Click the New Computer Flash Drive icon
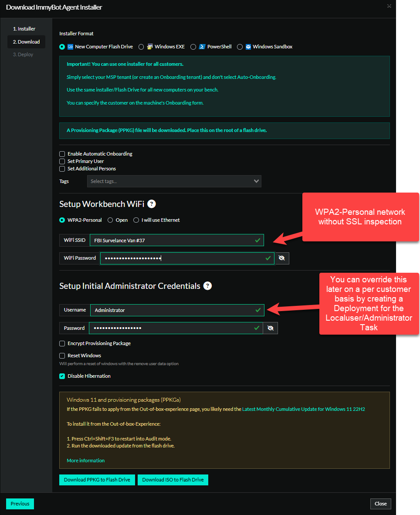The width and height of the screenshot is (420, 515). (70, 47)
